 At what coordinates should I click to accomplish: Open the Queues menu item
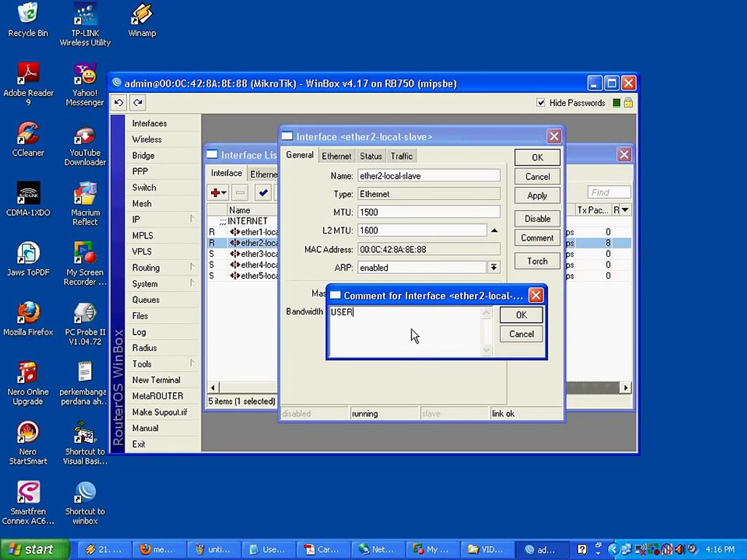click(146, 300)
